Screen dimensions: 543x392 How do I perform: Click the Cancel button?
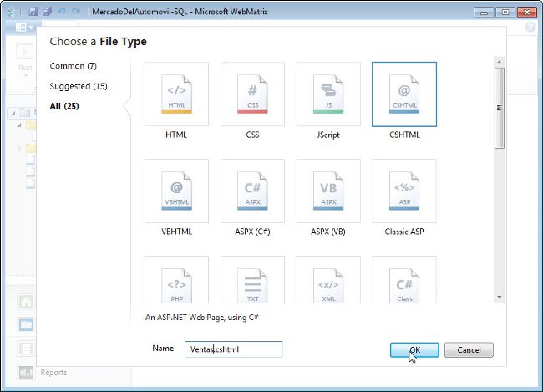pyautogui.click(x=469, y=350)
